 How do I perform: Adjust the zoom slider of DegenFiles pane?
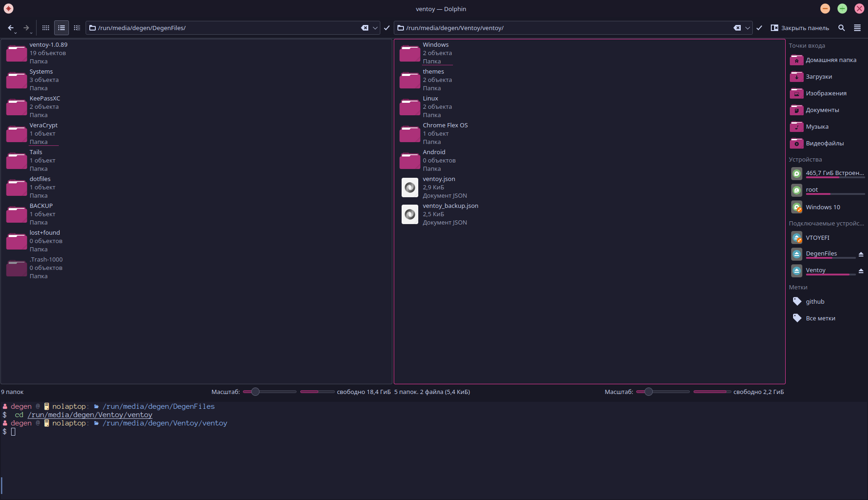[270, 392]
